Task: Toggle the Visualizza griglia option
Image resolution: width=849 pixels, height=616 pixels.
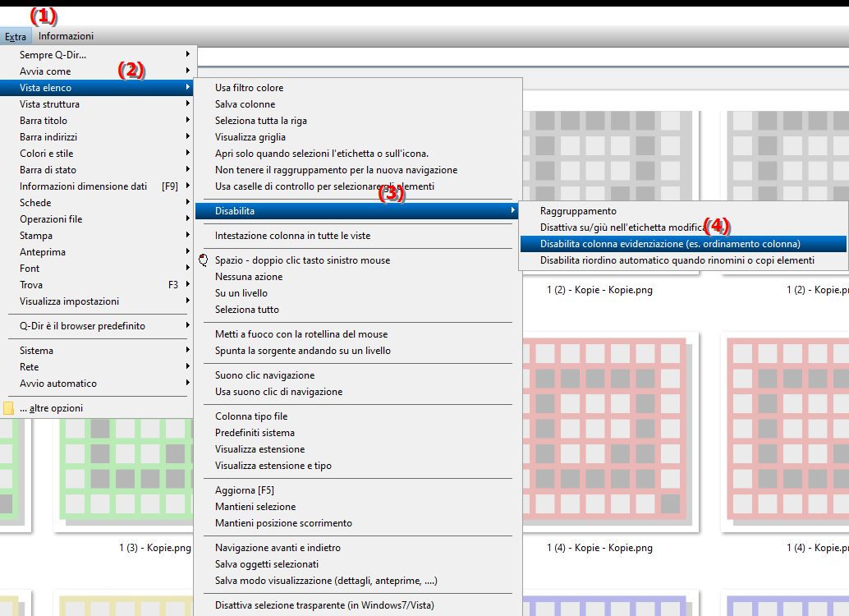Action: point(357,137)
